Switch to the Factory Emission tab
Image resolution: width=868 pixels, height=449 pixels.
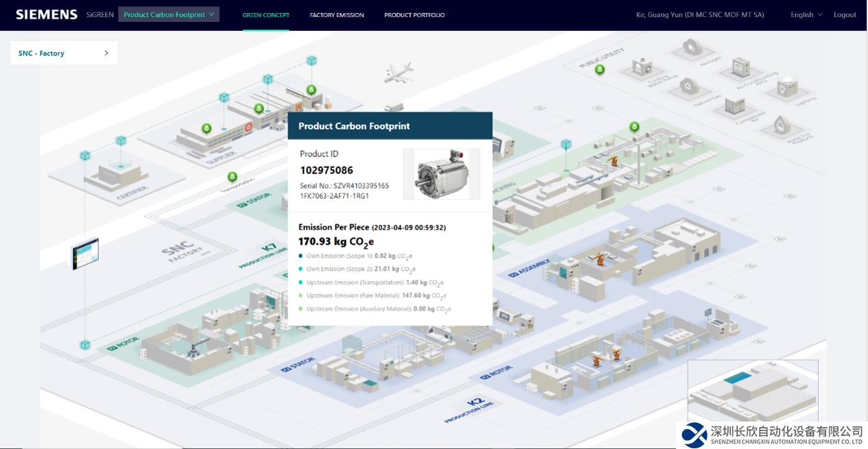(337, 14)
